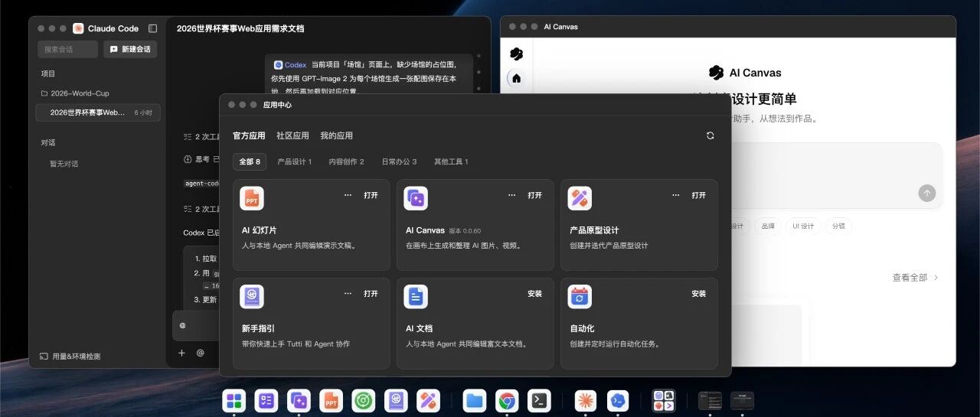Screen dimensions: 980x417
Task: Click the 新手指引 app icon in 应用中心
Action: [252, 297]
